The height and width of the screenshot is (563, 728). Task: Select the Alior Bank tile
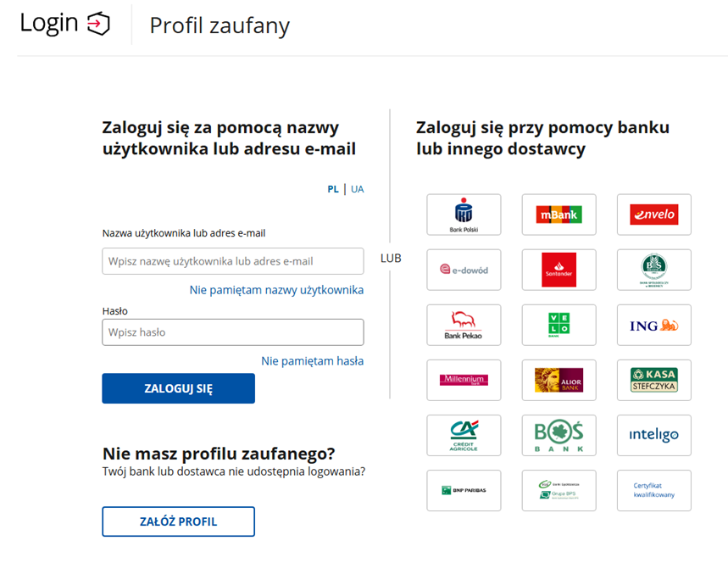pyautogui.click(x=559, y=381)
